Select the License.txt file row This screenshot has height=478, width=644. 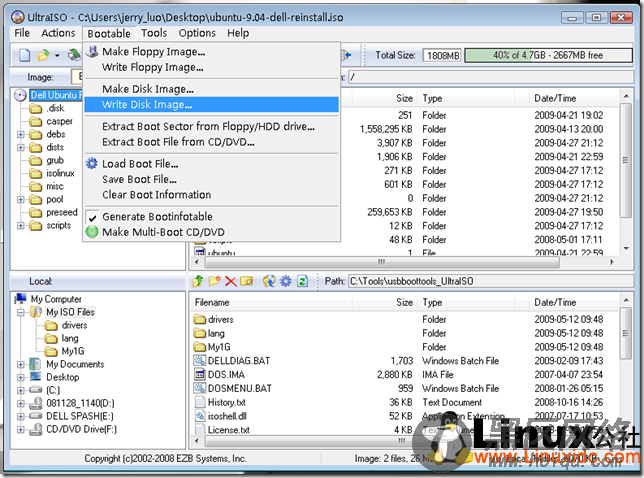click(x=404, y=430)
